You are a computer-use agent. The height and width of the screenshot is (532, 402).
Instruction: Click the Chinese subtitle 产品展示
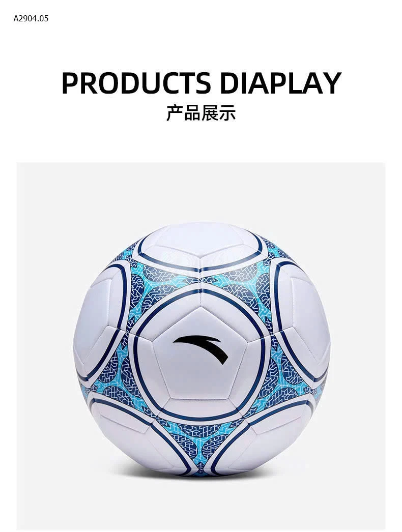[x=200, y=113]
